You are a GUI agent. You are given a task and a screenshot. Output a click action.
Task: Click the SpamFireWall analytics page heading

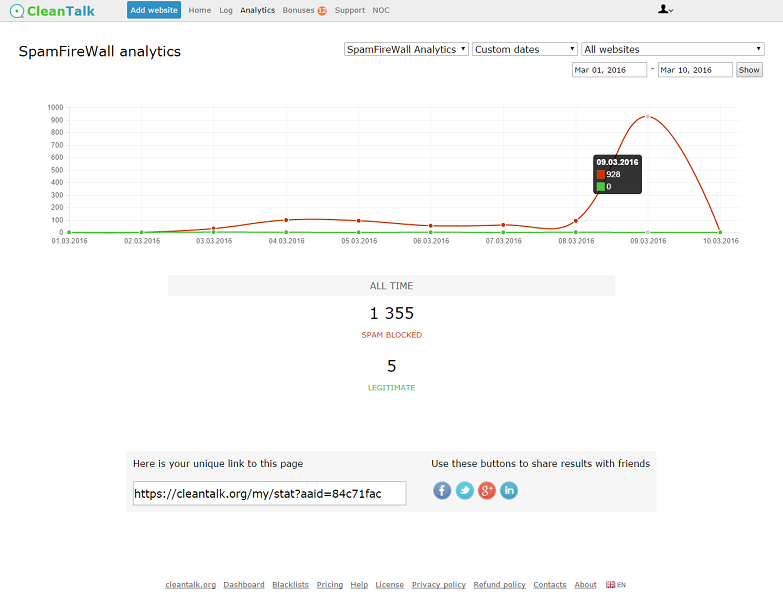coord(100,51)
